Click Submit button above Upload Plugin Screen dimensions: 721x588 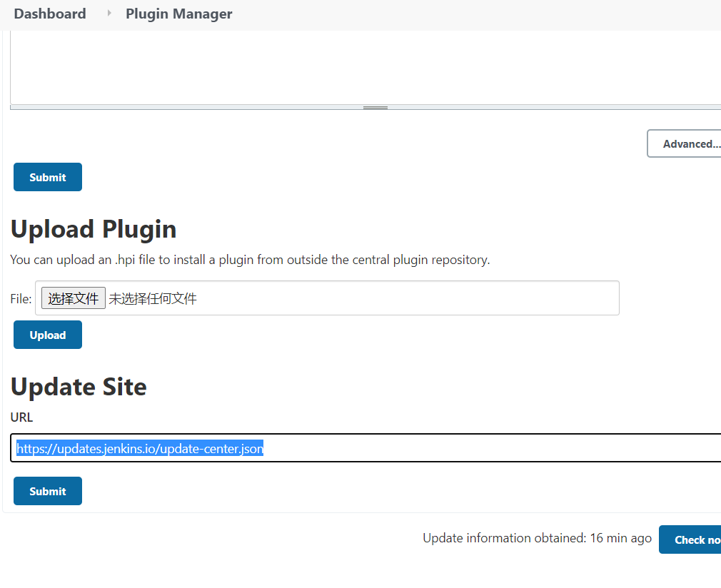click(48, 177)
